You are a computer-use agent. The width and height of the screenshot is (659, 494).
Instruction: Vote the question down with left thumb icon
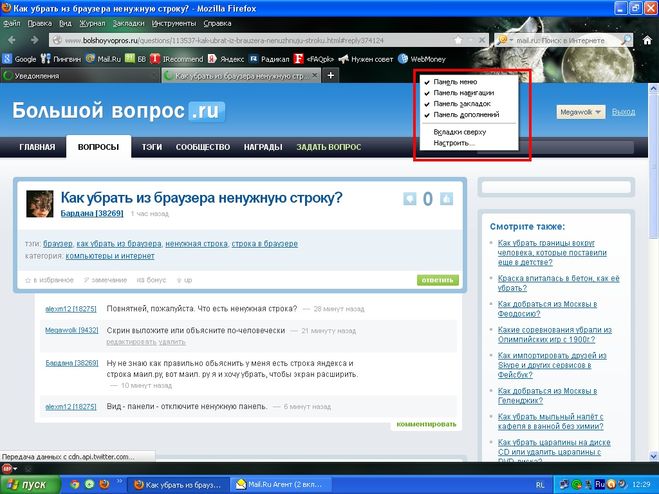pos(410,198)
